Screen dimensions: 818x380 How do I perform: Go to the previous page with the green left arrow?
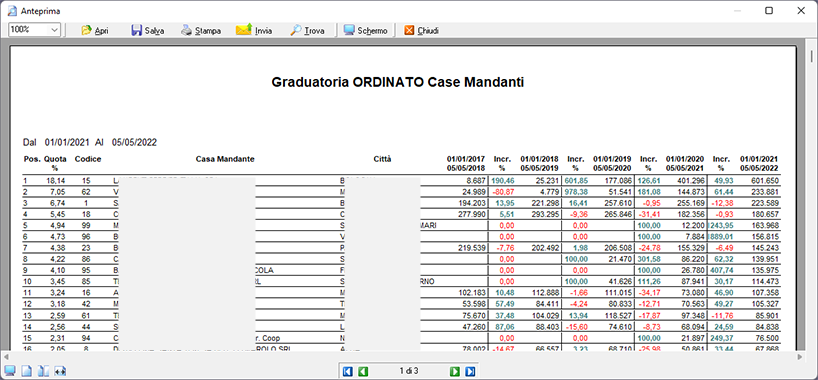(363, 371)
